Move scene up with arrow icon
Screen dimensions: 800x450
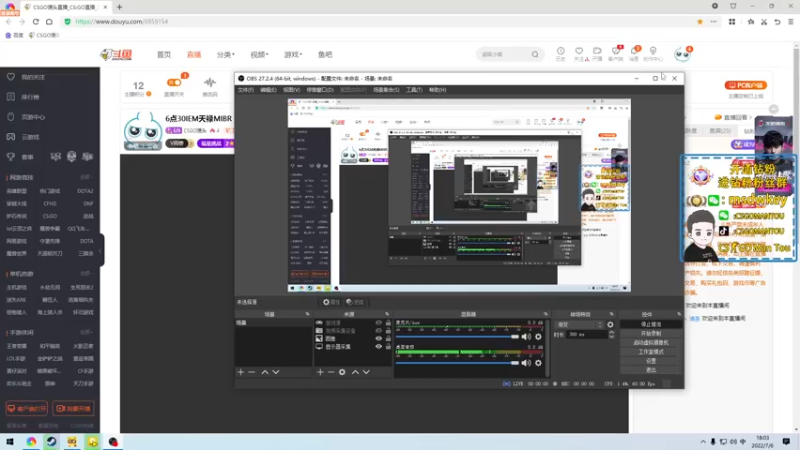pyautogui.click(x=265, y=372)
